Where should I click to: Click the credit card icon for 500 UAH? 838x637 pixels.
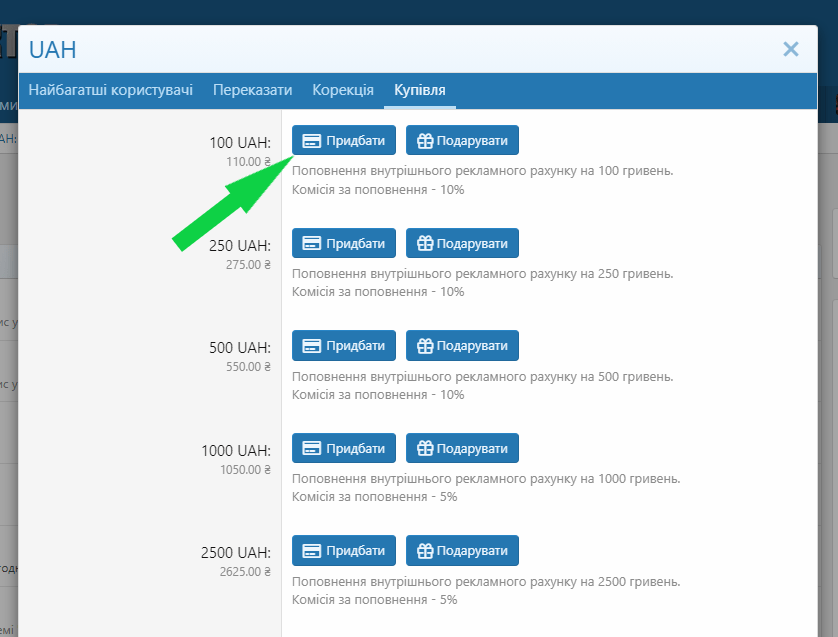[x=311, y=346]
